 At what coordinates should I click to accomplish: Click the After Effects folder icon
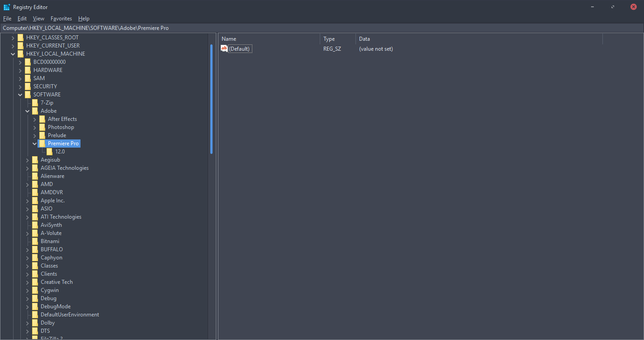(42, 119)
